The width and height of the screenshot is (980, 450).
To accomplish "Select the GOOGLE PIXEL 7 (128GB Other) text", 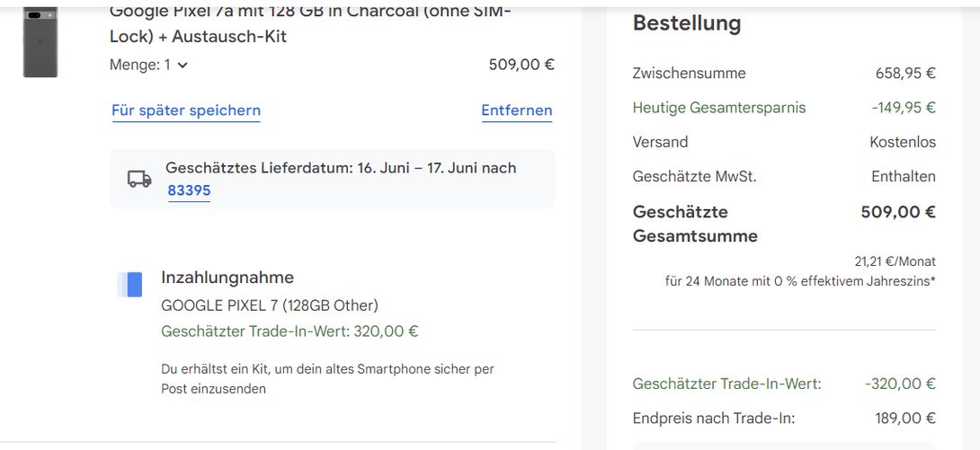I will [x=270, y=305].
